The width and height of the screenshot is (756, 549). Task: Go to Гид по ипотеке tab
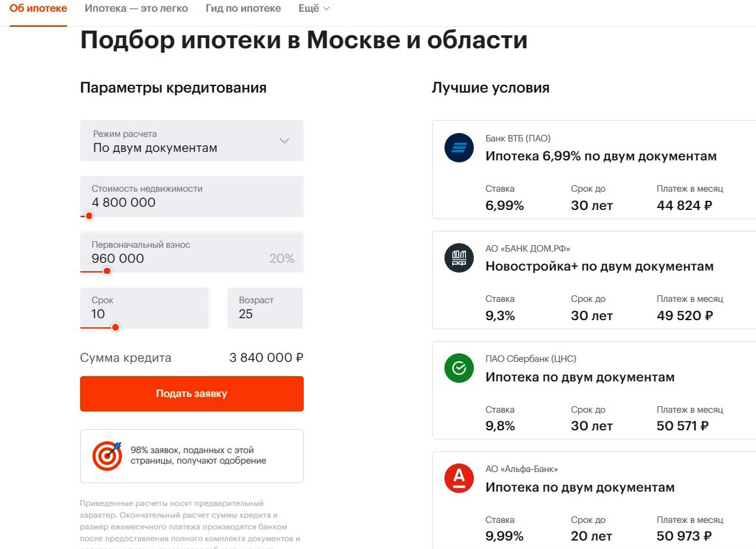(243, 8)
